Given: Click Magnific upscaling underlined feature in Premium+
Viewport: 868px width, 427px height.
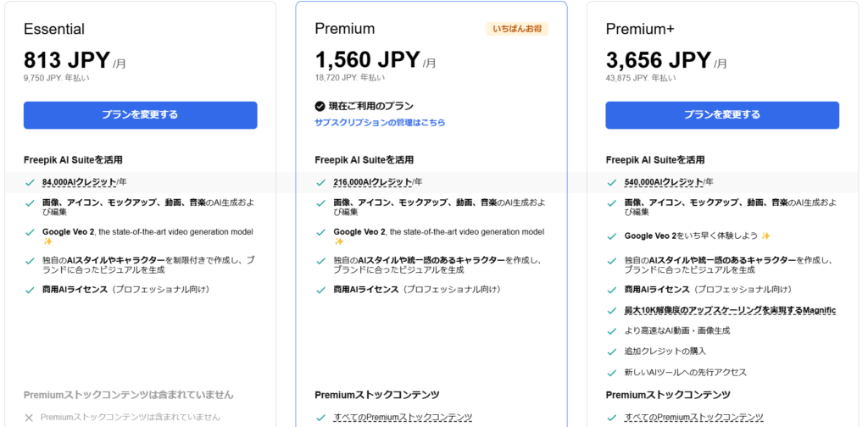Looking at the screenshot, I should point(730,310).
